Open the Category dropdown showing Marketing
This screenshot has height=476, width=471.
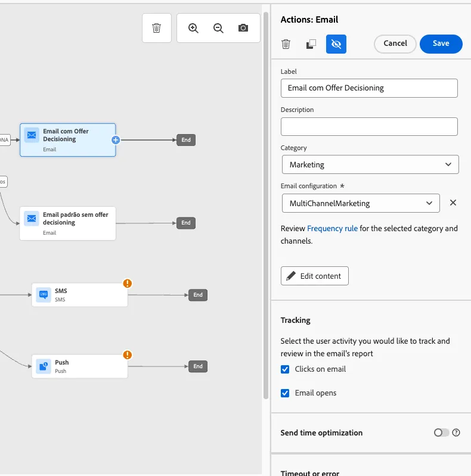coord(370,164)
